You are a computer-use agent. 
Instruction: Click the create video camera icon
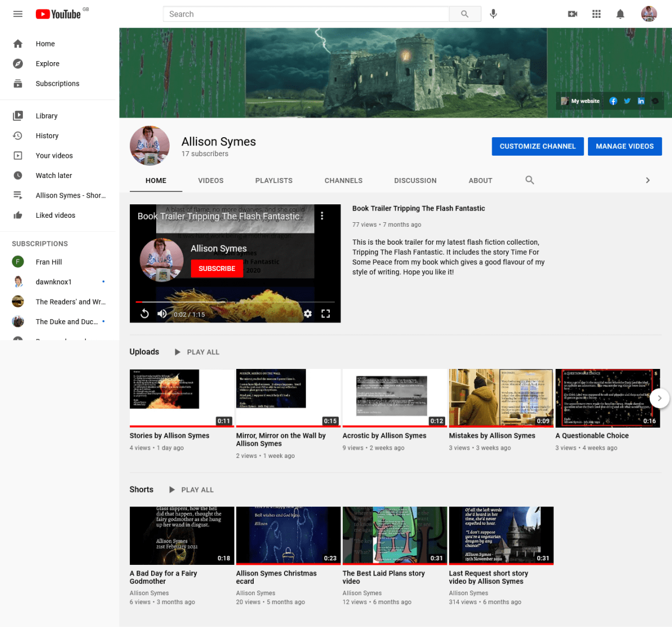click(572, 14)
